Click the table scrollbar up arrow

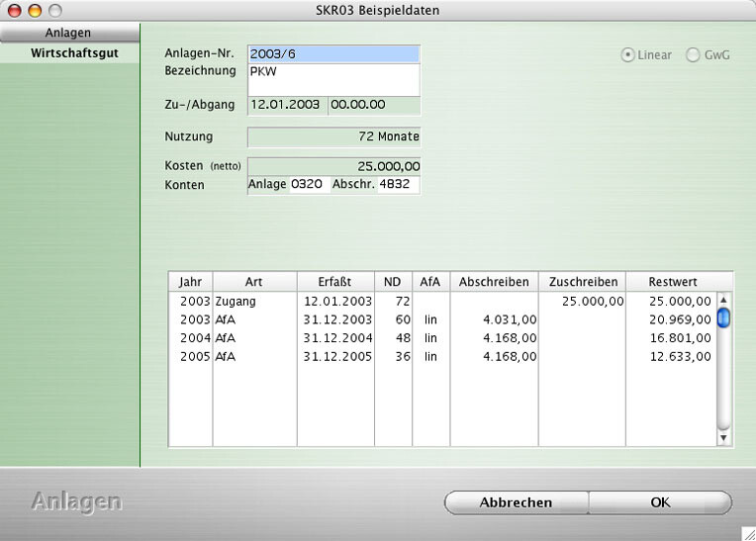(723, 300)
